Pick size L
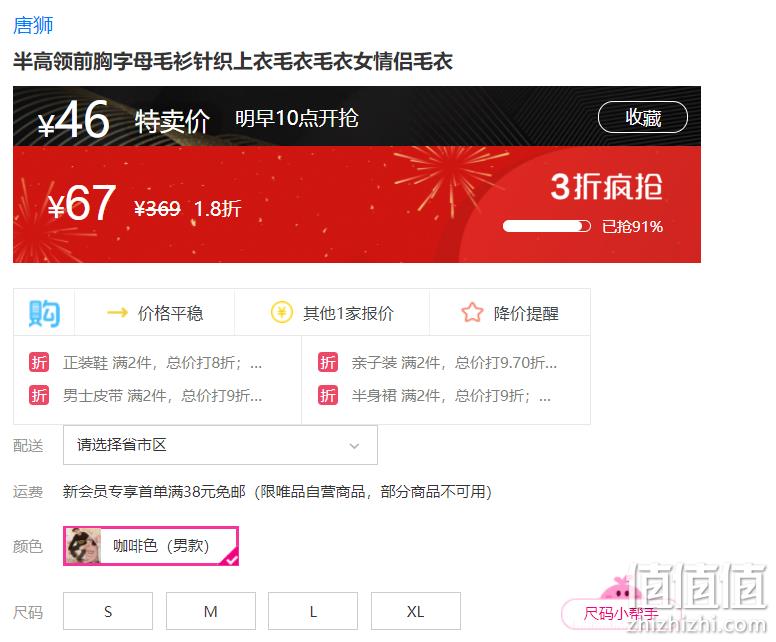Screen dimensions: 776x642 click(x=313, y=611)
